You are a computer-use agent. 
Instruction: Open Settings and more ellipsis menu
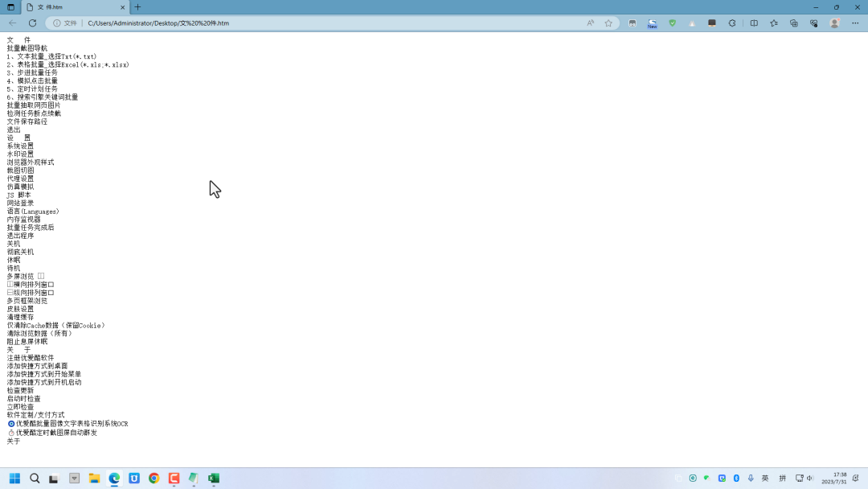coord(855,23)
